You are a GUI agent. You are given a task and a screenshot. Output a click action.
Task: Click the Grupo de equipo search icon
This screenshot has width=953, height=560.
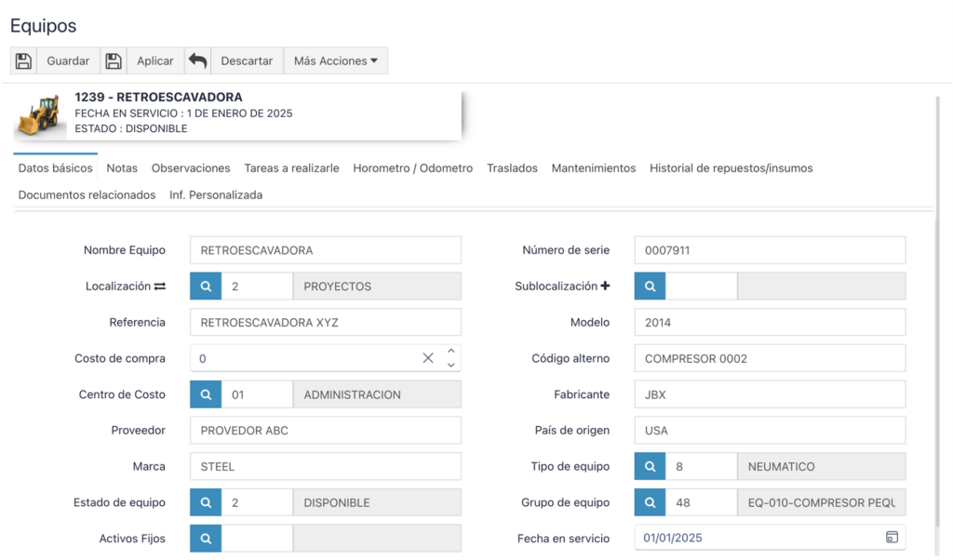(x=651, y=502)
